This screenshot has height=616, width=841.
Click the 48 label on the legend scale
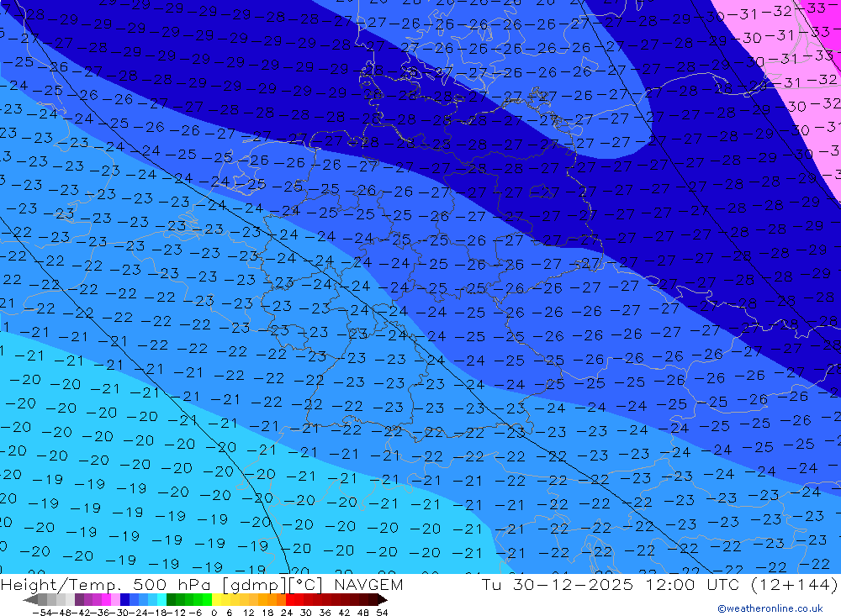click(x=363, y=613)
